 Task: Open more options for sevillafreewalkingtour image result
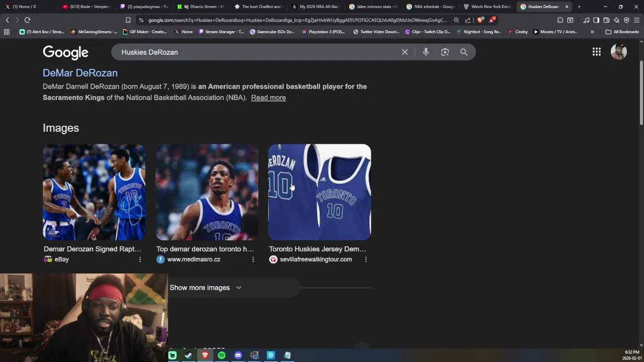[366, 259]
